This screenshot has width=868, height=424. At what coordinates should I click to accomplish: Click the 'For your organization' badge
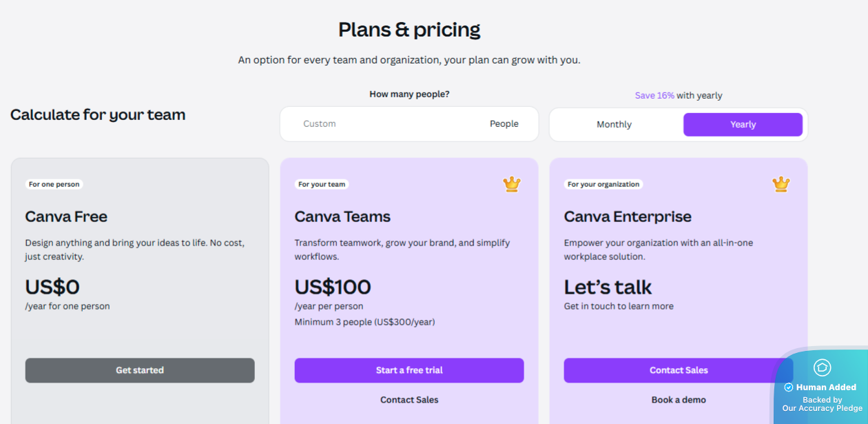tap(603, 184)
